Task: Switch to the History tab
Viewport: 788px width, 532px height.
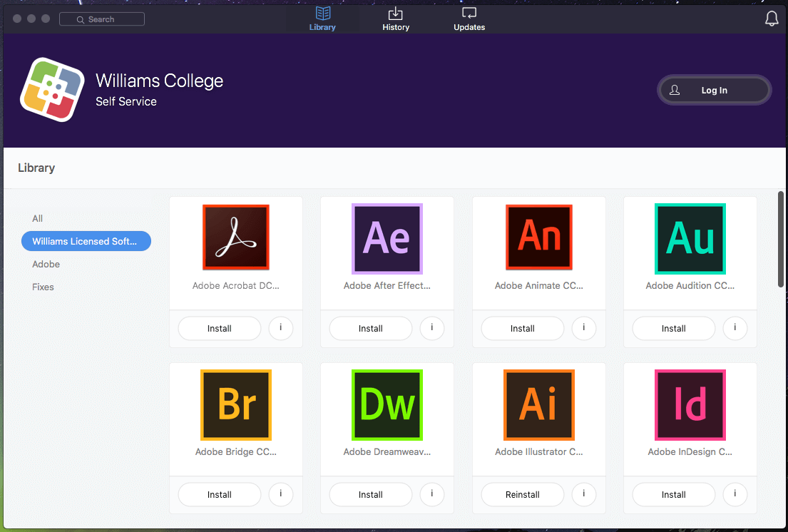Action: 395,19
